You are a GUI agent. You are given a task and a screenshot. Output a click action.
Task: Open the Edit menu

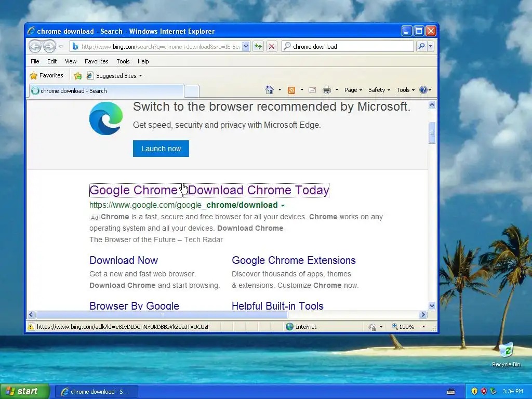pyautogui.click(x=52, y=61)
